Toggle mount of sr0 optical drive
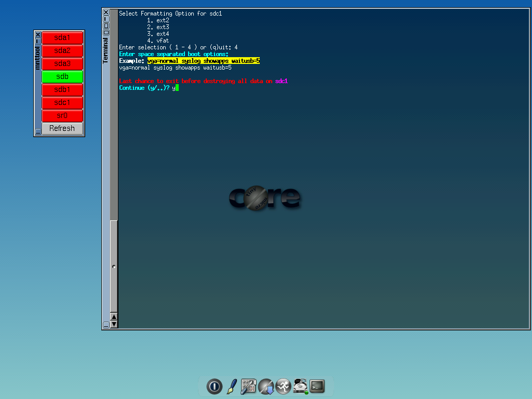The image size is (532, 399). point(62,116)
